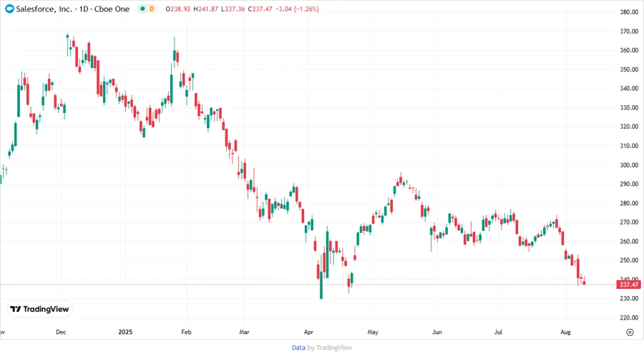Click the 260.00 price axis label
This screenshot has height=356, width=644.
[629, 241]
